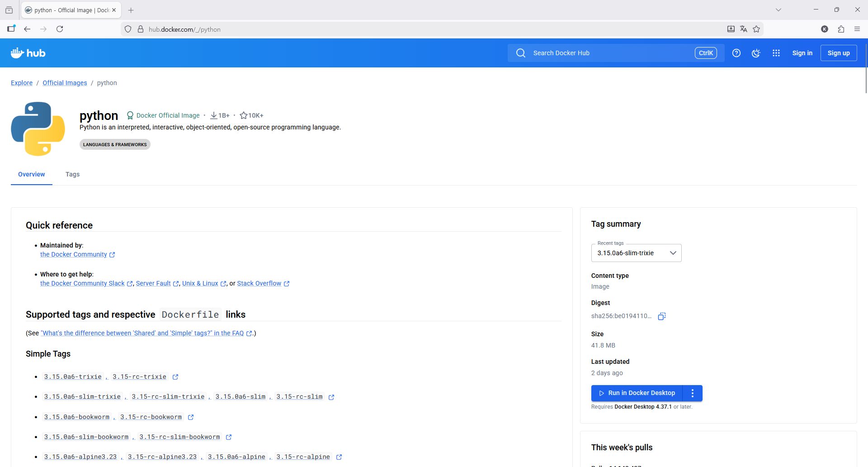Viewport: 868px width, 467px height.
Task: Open the browser extensions puzzle icon
Action: tap(841, 29)
